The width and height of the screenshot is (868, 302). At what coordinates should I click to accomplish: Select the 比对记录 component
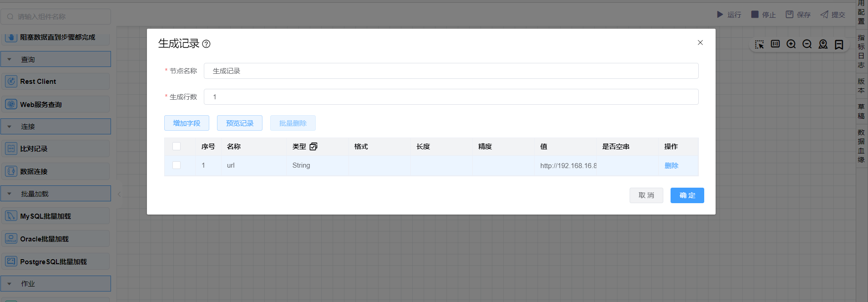coord(56,148)
